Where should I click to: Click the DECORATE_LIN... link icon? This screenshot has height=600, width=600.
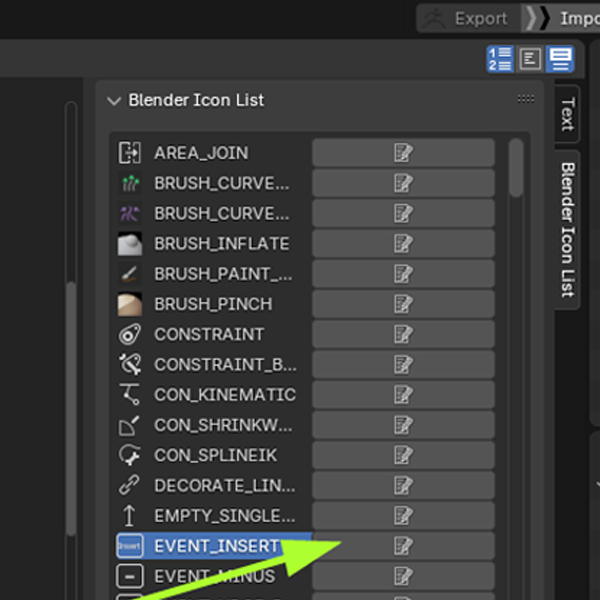point(129,485)
